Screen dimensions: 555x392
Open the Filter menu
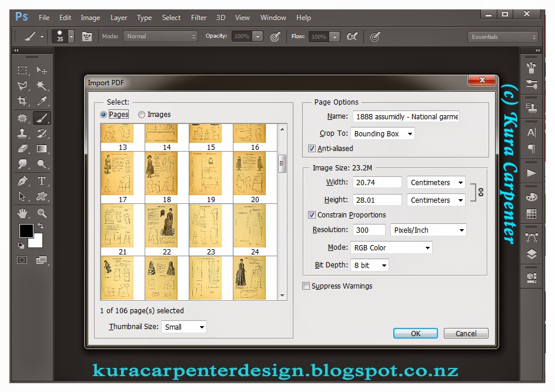tap(199, 17)
